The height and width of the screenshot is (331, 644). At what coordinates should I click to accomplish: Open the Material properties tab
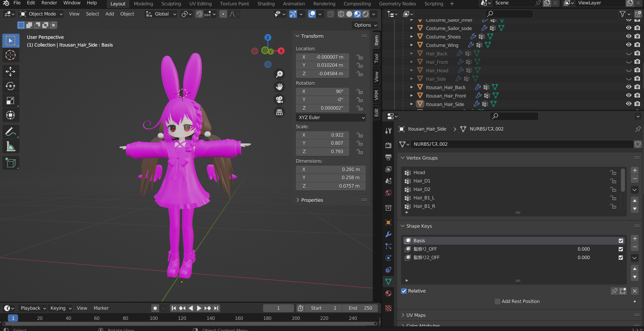coord(388,293)
